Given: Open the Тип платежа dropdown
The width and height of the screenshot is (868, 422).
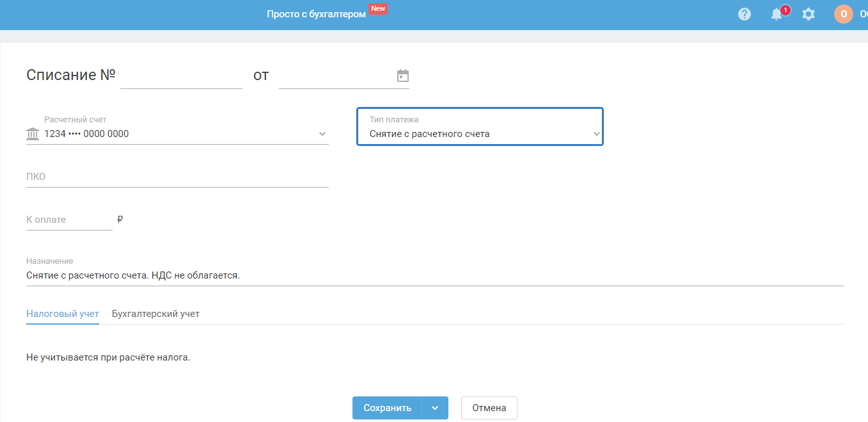Looking at the screenshot, I should coord(480,127).
